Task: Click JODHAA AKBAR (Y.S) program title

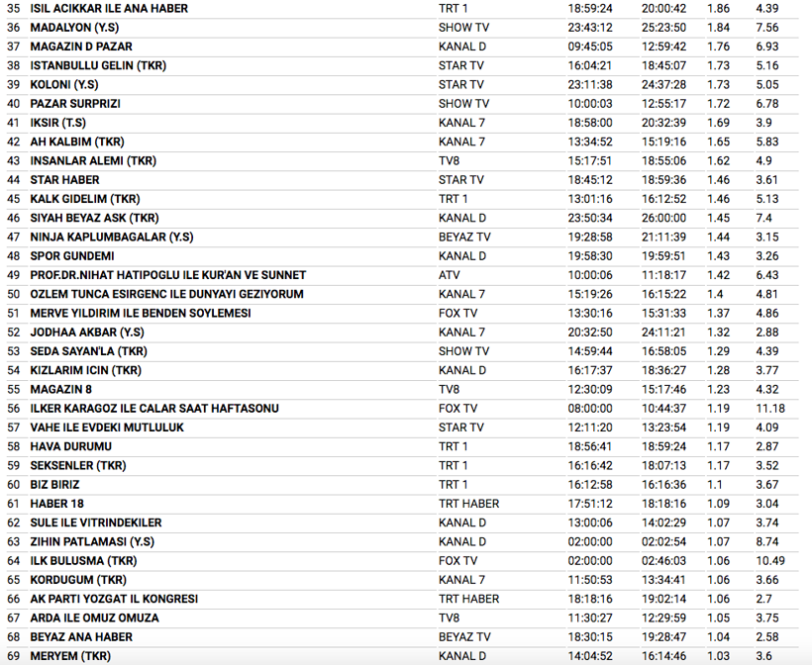Action: click(87, 332)
